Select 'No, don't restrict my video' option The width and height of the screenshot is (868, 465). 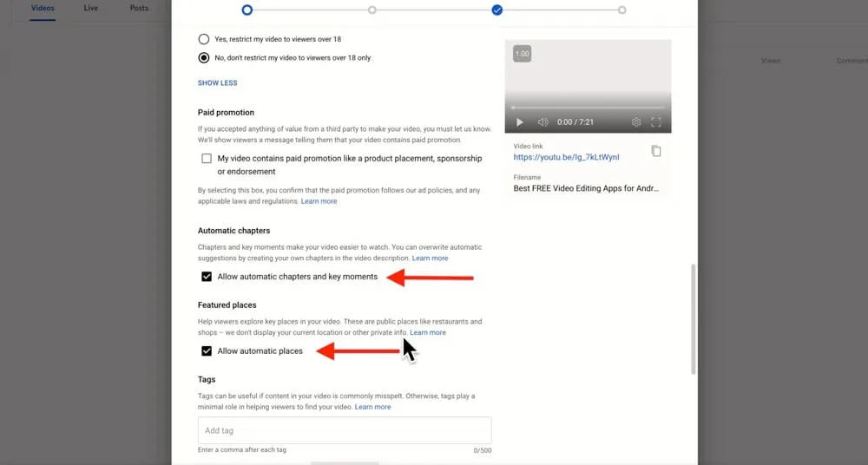coord(204,58)
